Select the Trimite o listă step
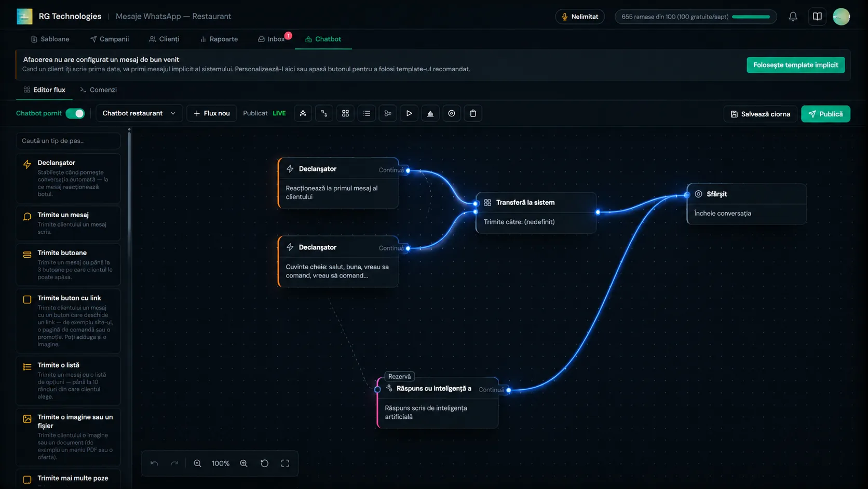This screenshot has height=489, width=868. [69, 380]
